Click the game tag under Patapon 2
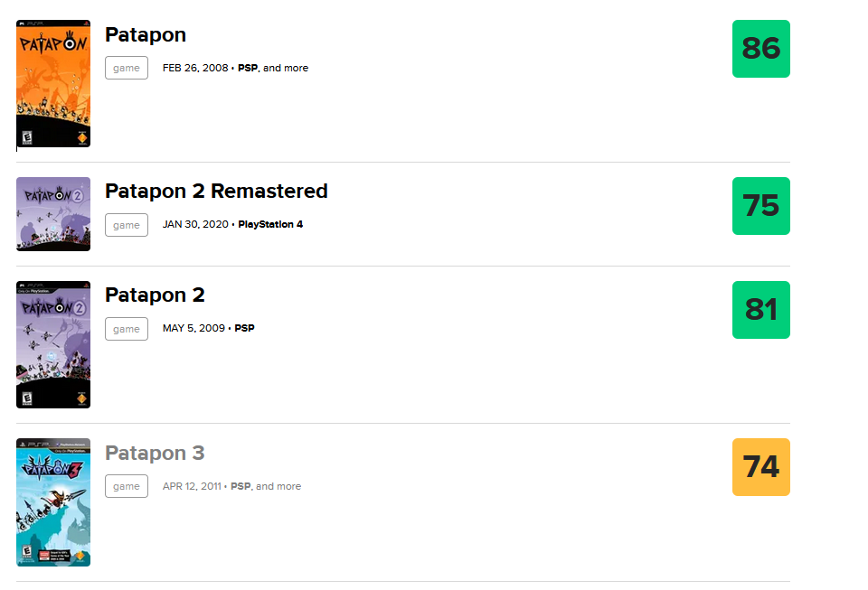The width and height of the screenshot is (868, 590). pos(127,329)
